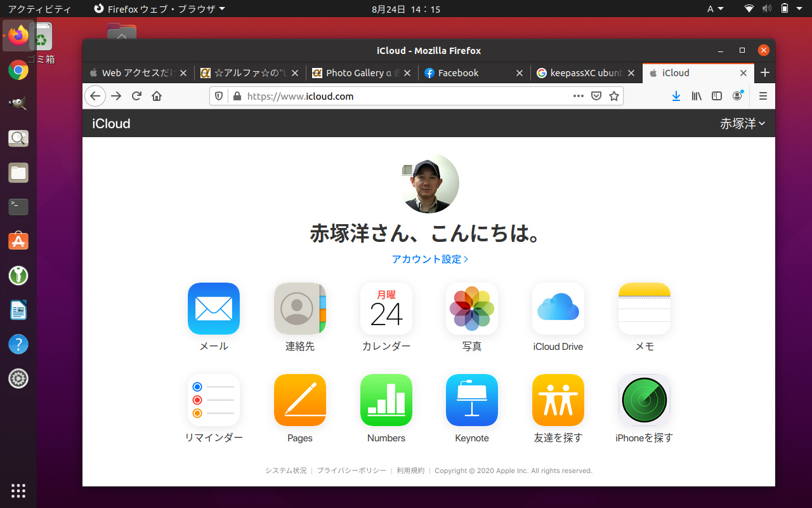View site security lock information
This screenshot has width=812, height=508.
(237, 96)
